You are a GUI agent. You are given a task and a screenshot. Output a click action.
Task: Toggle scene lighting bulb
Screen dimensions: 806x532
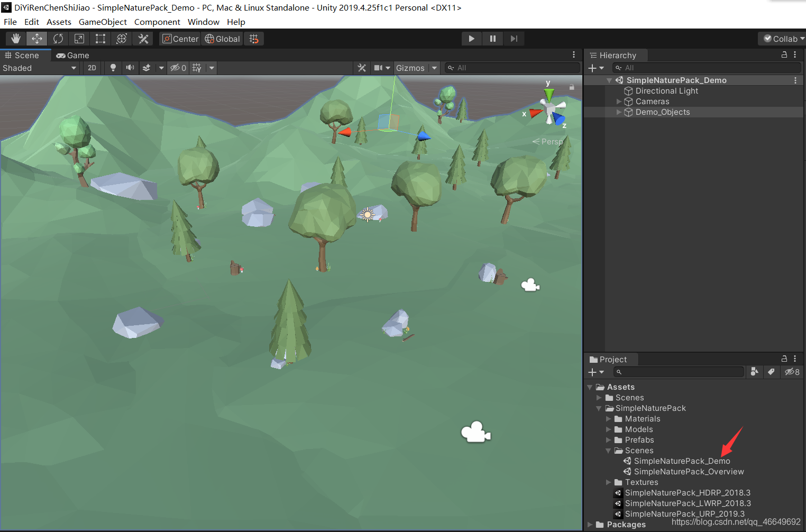[113, 68]
